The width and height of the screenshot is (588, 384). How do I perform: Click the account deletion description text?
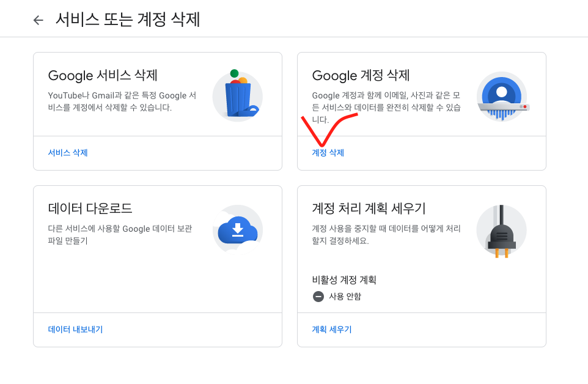tap(386, 107)
